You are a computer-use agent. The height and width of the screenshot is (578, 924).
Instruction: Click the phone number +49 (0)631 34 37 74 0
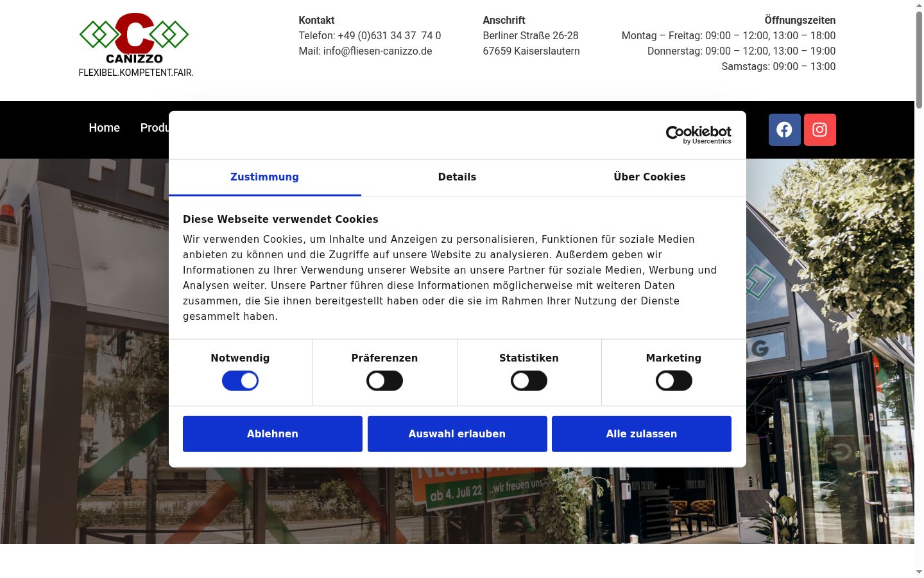(x=389, y=36)
